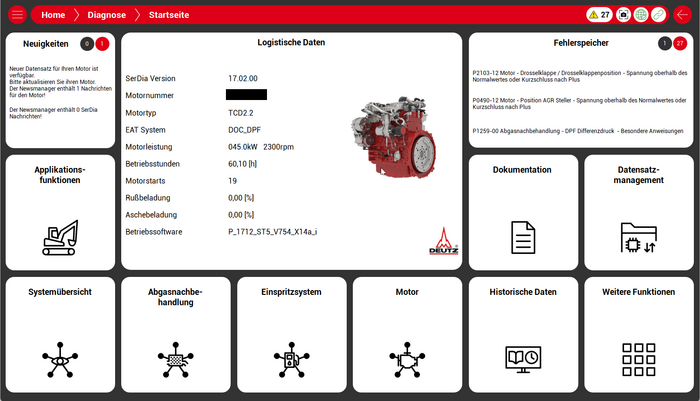700x401 pixels.
Task: Open the Abgasnachbehandlung tile
Action: pos(176,335)
